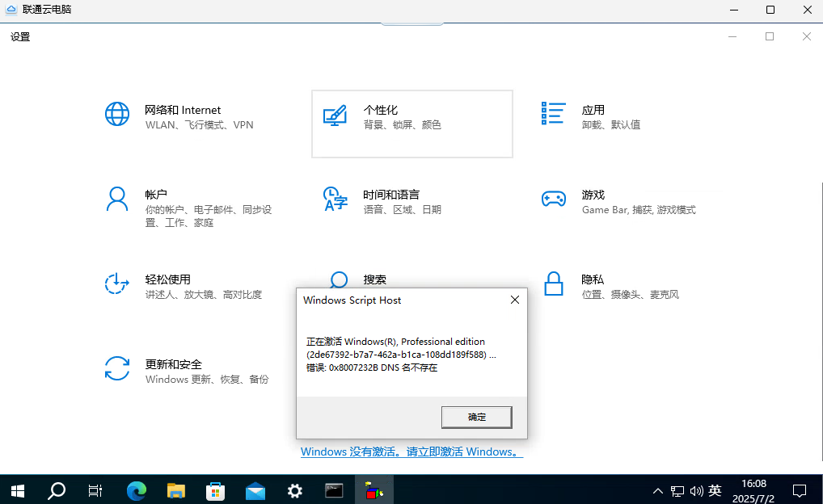
Task: Open taskbar search magnifier
Action: click(x=57, y=491)
